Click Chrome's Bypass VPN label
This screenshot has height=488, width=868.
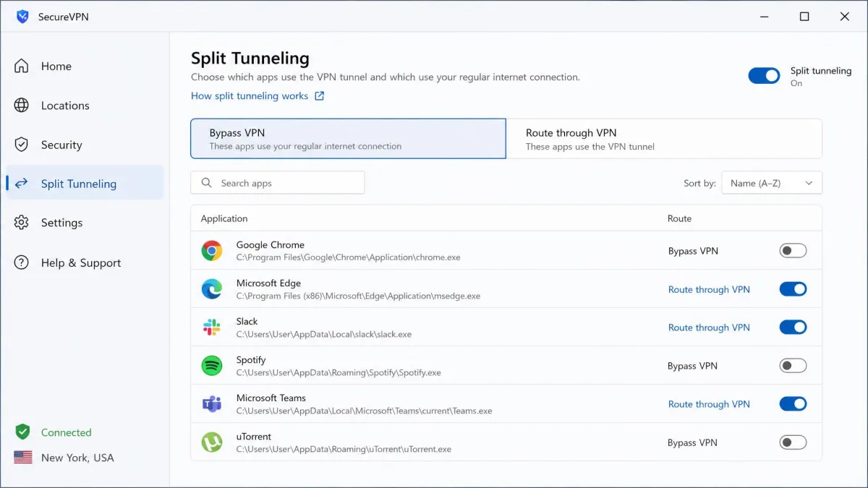(693, 251)
